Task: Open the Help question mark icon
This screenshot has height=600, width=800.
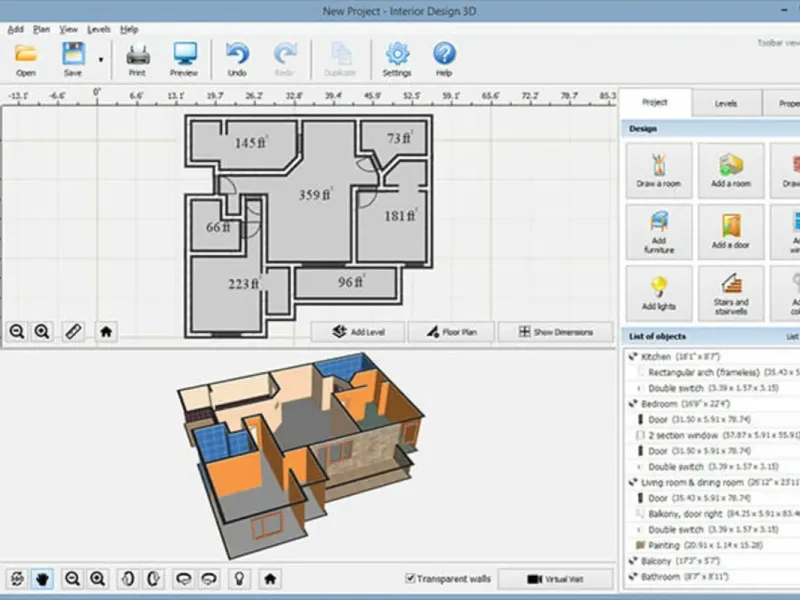Action: pos(444,59)
